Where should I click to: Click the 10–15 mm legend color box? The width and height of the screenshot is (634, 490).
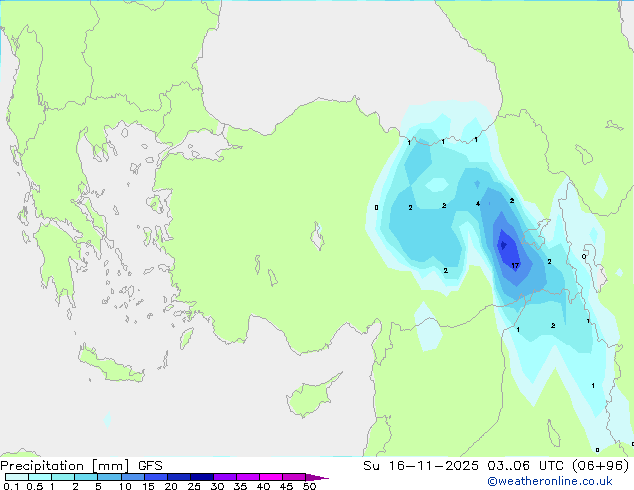pos(133,477)
